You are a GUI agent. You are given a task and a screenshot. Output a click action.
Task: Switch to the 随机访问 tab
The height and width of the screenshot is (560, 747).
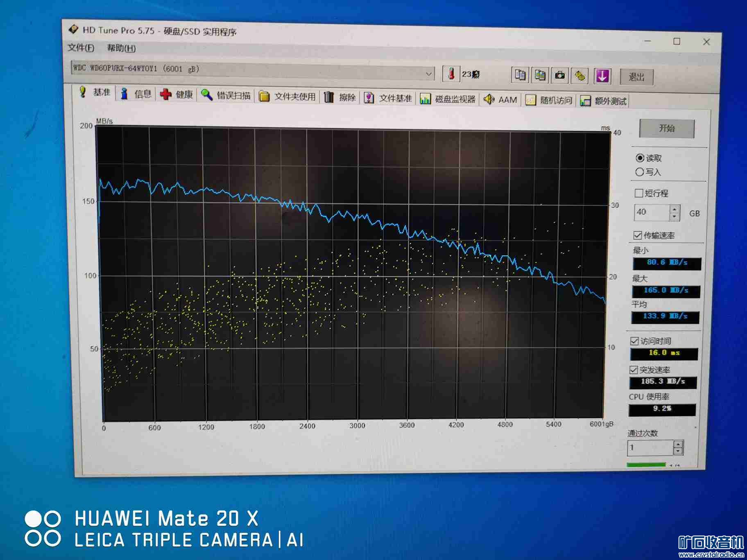click(549, 100)
